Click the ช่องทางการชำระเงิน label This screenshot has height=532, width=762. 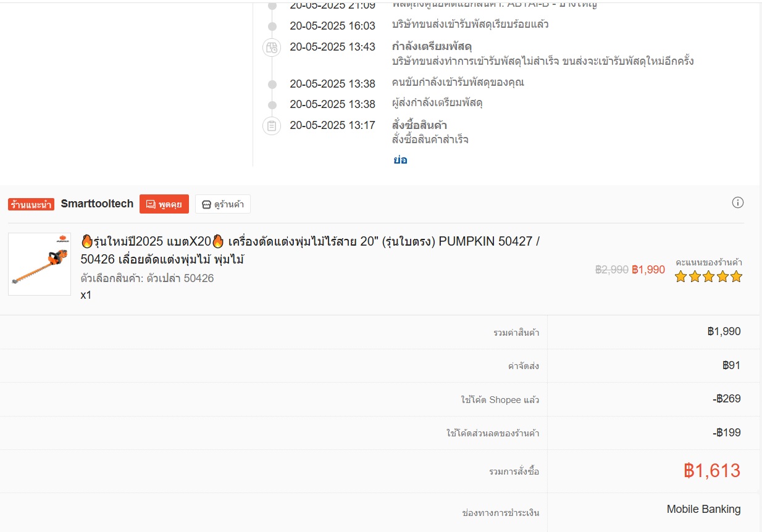tap(501, 513)
